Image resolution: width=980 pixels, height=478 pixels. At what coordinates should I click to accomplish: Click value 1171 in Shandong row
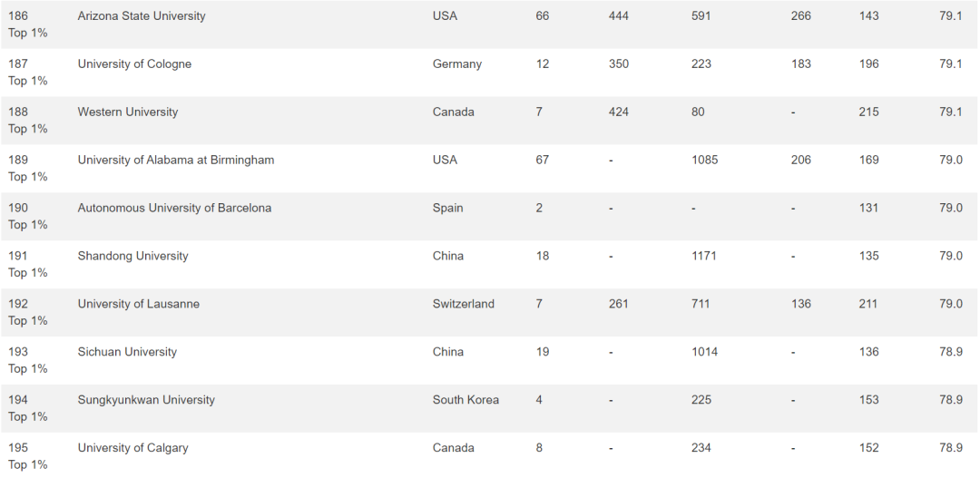coord(704,256)
